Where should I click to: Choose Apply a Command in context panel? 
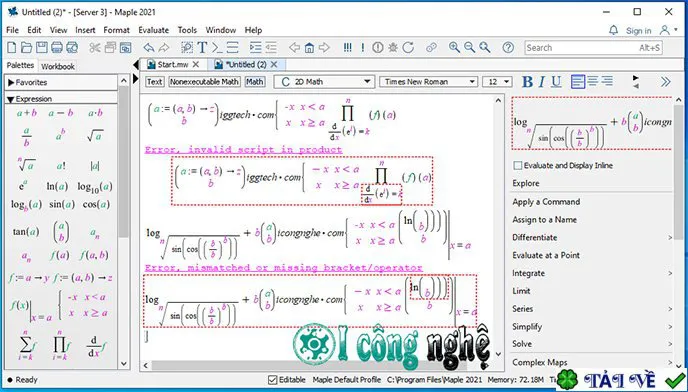[x=546, y=202]
